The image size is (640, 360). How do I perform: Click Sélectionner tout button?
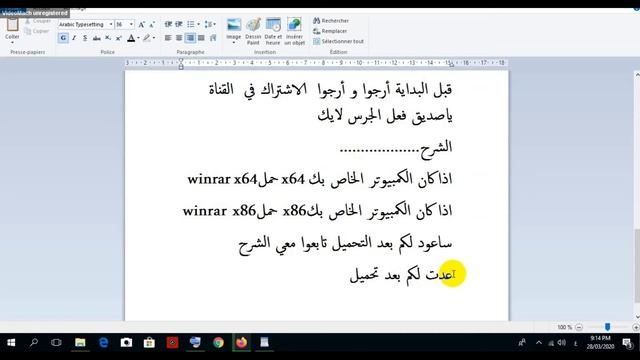click(x=338, y=41)
